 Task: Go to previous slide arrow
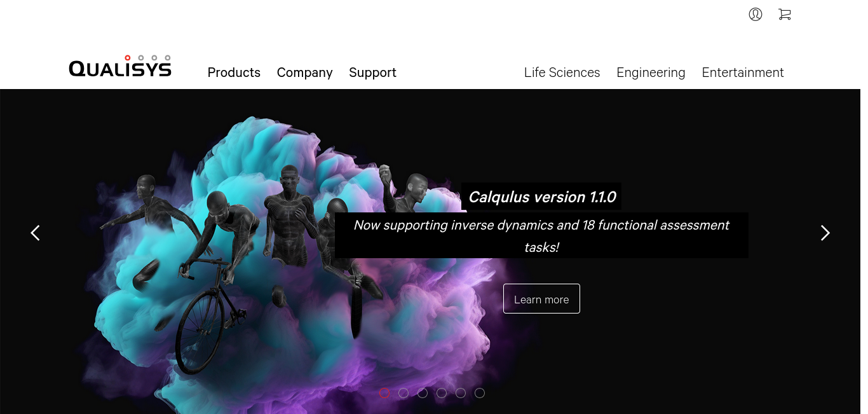pyautogui.click(x=36, y=233)
